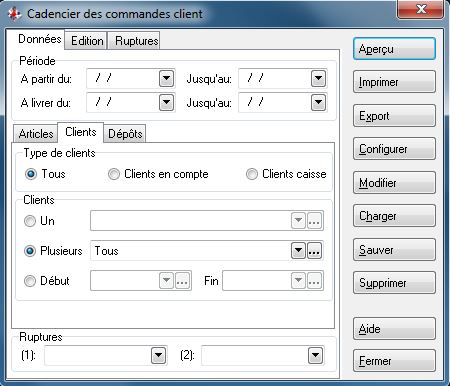Click the Imprimer button
450x386 pixels.
point(394,82)
